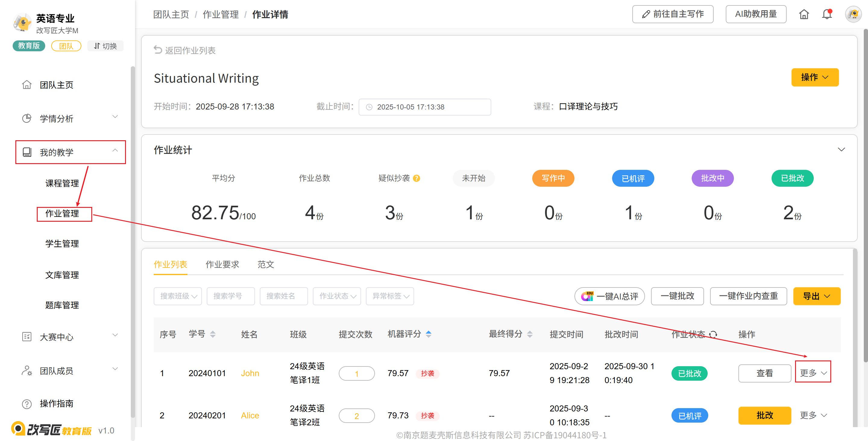
Task: Toggle the team/edition switch button
Action: point(105,46)
